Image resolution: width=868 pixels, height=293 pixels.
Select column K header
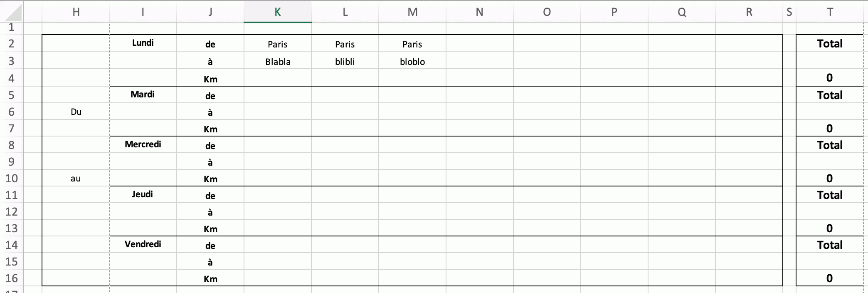(x=278, y=12)
